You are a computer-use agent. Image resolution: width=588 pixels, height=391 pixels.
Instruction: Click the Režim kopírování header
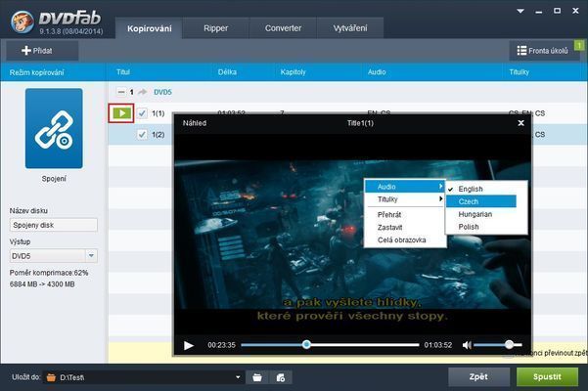pos(37,72)
